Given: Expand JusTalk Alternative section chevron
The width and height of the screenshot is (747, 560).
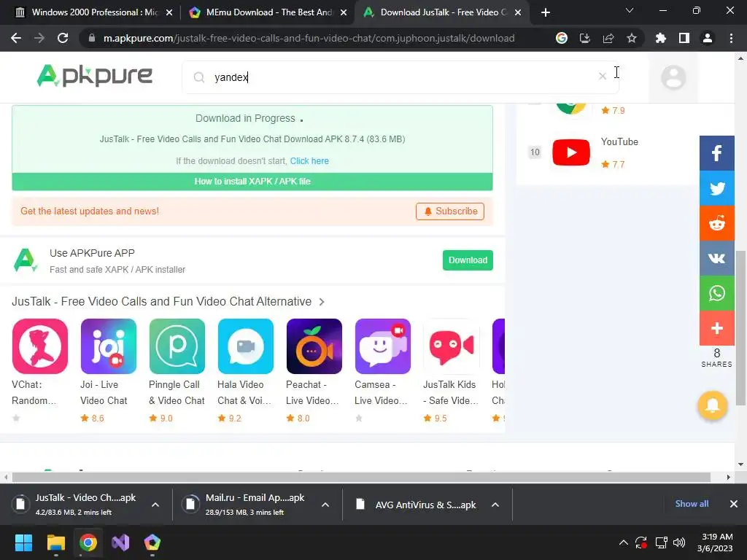Looking at the screenshot, I should click(x=322, y=302).
